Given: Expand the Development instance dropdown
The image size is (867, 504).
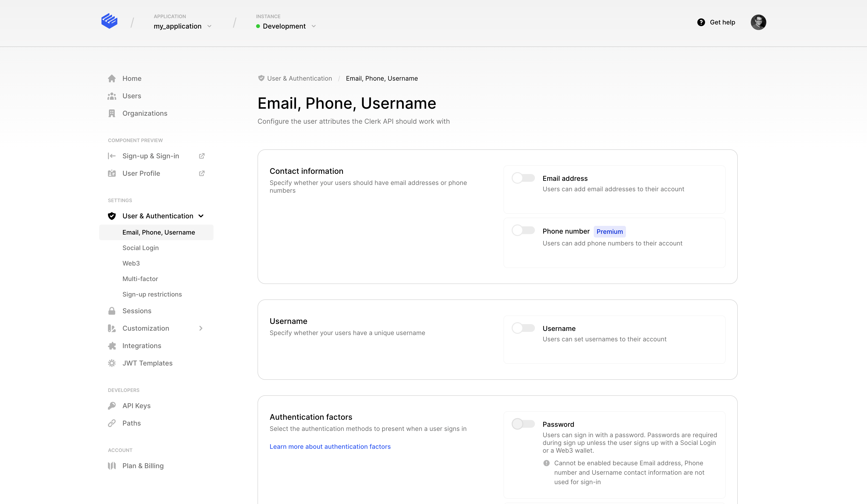Looking at the screenshot, I should 286,26.
